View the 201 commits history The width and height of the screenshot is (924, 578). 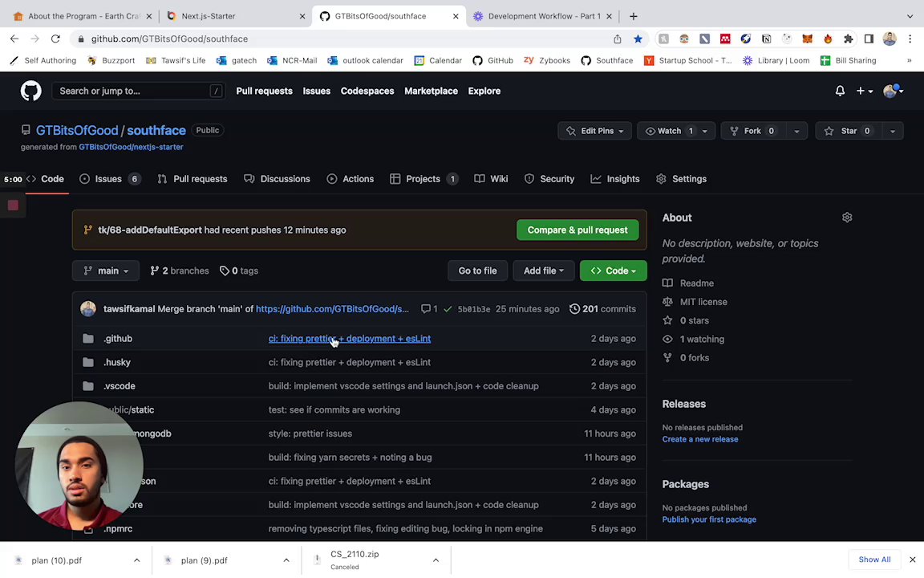coord(602,309)
